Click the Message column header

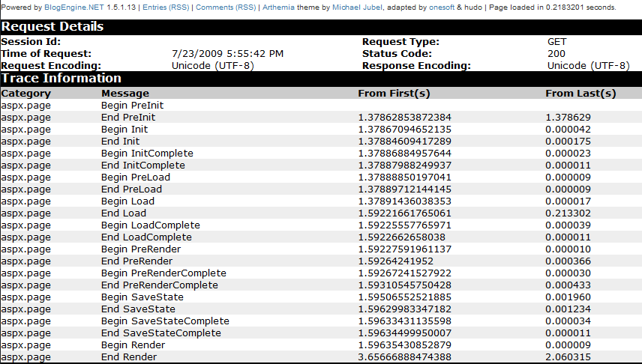(125, 94)
